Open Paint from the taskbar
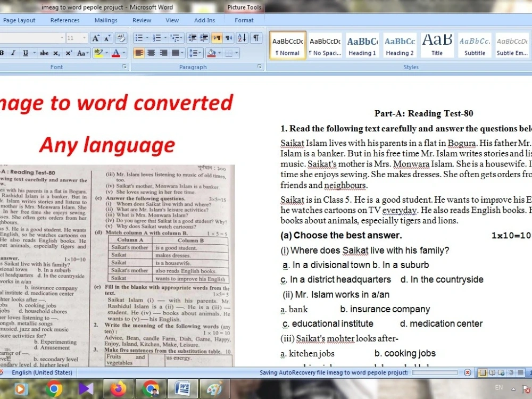 point(214,388)
